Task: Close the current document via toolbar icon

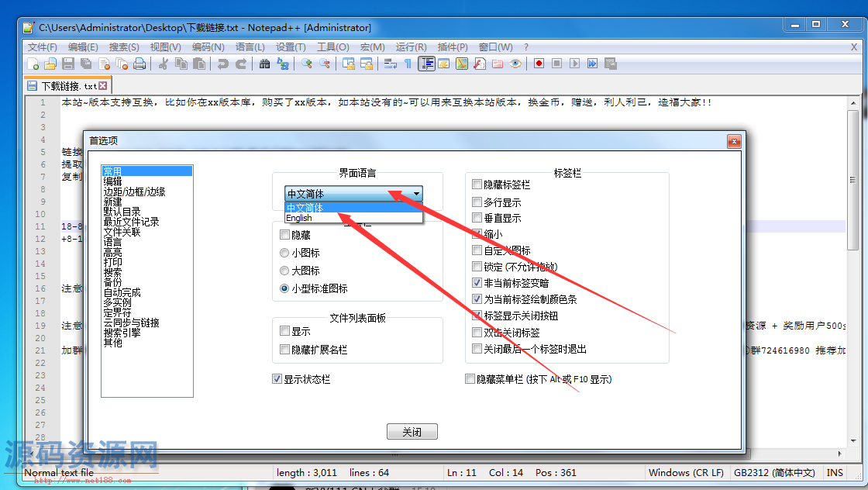Action: (x=104, y=64)
